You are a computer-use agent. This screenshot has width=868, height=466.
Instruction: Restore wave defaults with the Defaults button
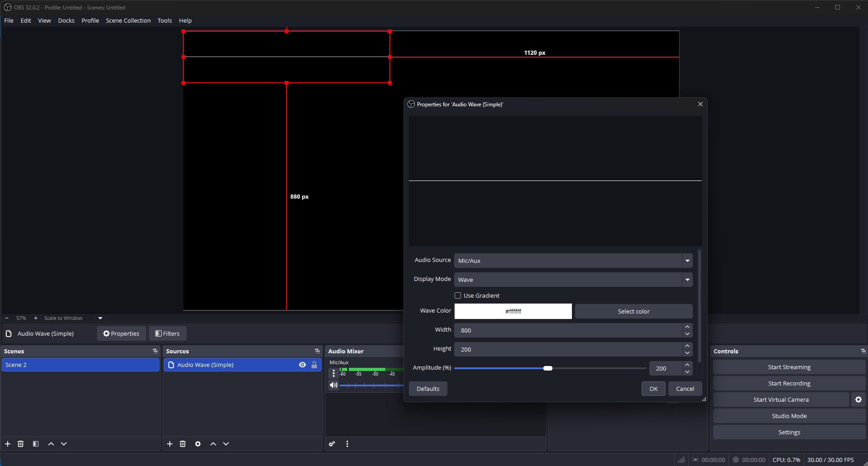coord(427,388)
